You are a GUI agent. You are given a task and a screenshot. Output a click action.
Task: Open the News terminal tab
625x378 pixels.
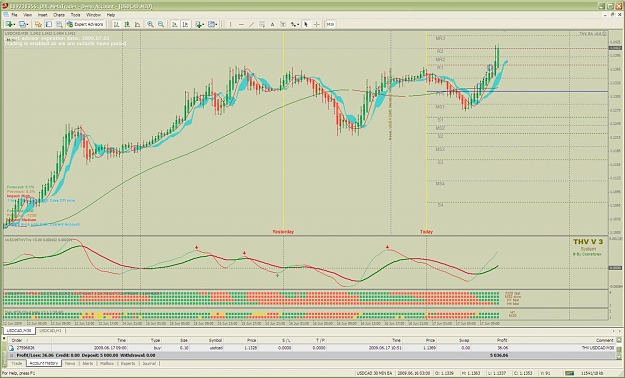(70, 364)
